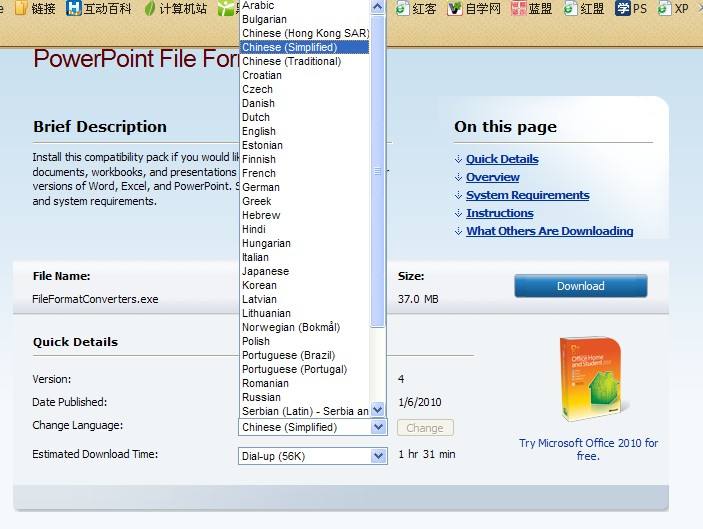
Task: Click the language list scroll-down arrow
Action: 378,409
